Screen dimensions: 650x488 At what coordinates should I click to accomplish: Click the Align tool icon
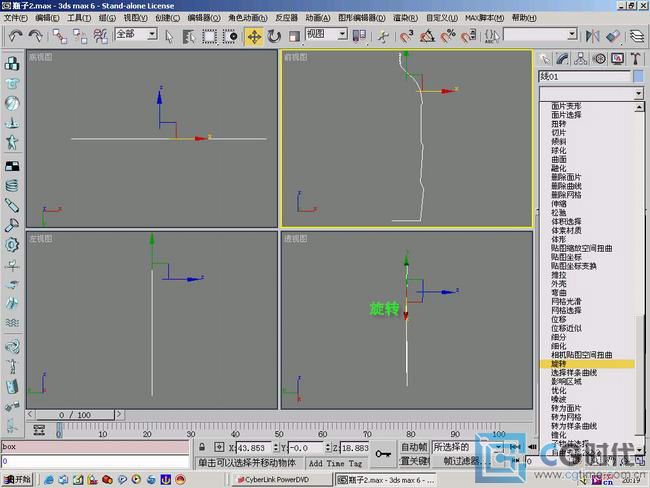[x=613, y=36]
